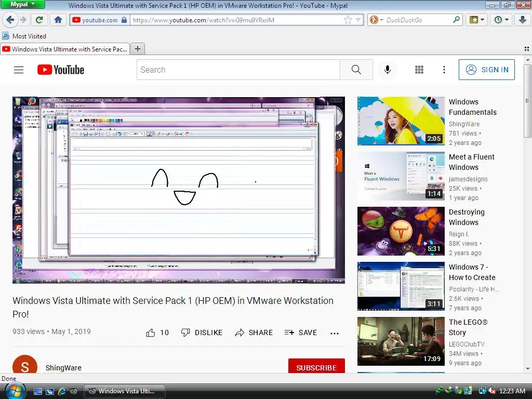Image resolution: width=532 pixels, height=399 pixels.
Task: Open more actions ellipsis under video
Action: pos(335,333)
